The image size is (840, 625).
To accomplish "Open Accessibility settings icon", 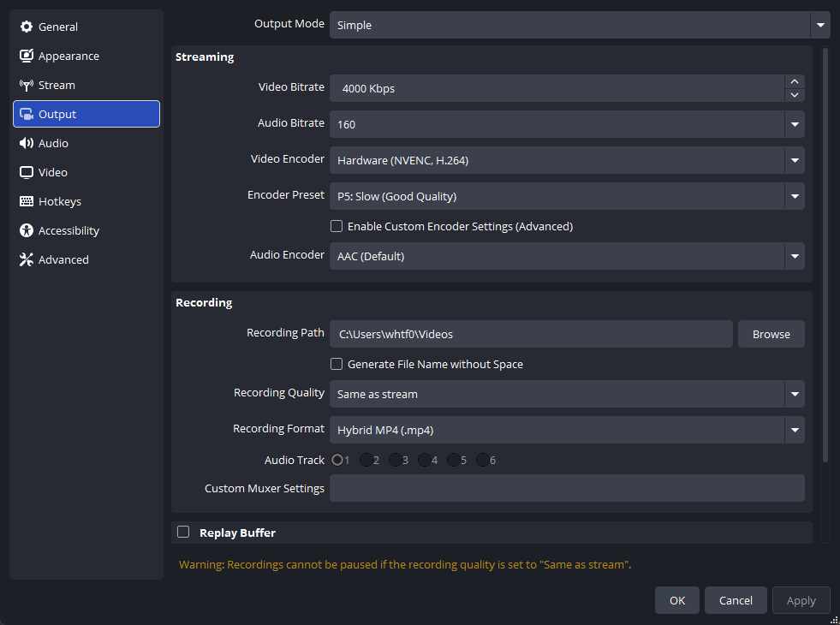I will coord(27,231).
